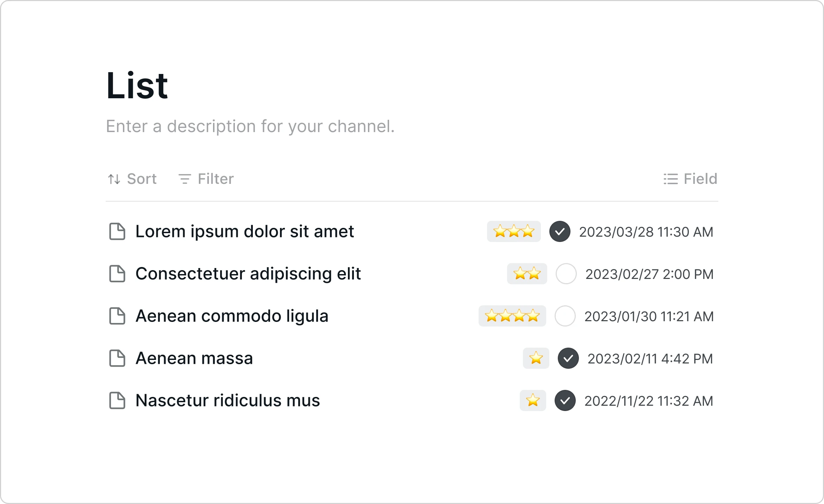
Task: Check the Aenean commodo ligula checkbox
Action: coord(565,316)
